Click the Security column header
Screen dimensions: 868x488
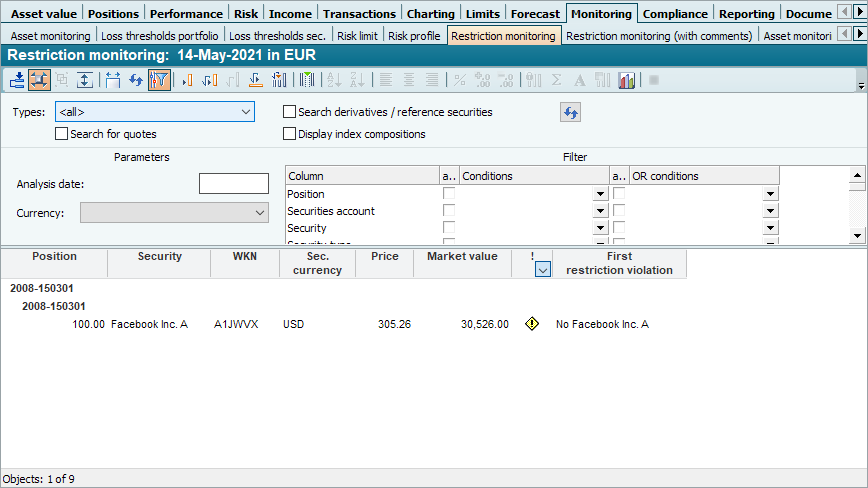[160, 257]
